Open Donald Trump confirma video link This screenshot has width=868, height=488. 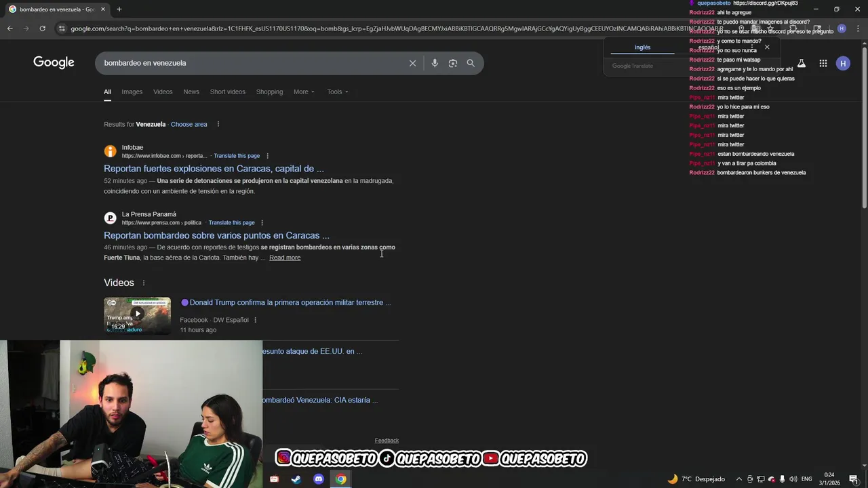click(290, 302)
